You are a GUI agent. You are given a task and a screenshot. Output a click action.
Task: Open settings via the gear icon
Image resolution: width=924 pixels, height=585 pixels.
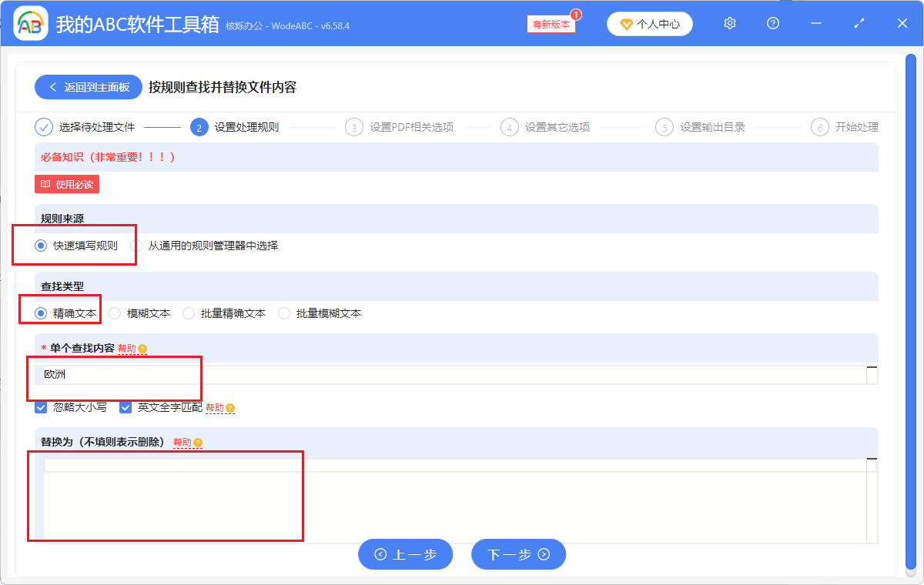tap(729, 23)
